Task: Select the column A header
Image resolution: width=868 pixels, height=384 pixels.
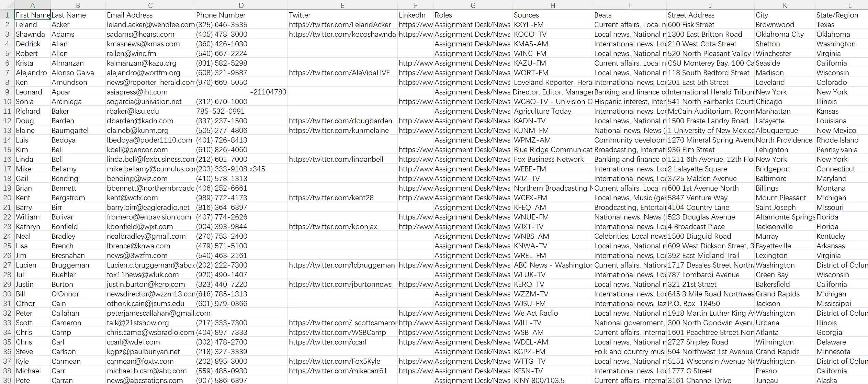Action: [32, 5]
